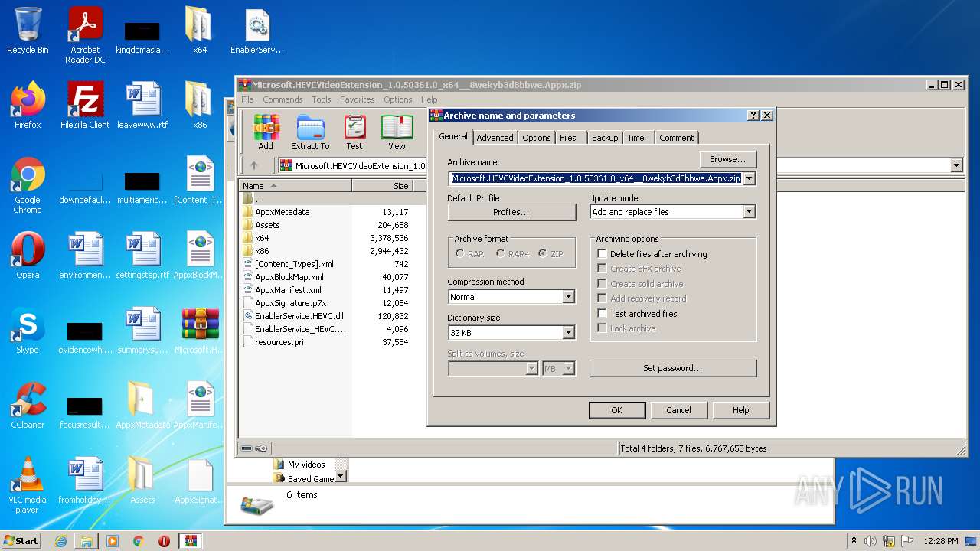The width and height of the screenshot is (980, 551).
Task: Toggle Create solid archive checkbox
Action: pyautogui.click(x=603, y=284)
